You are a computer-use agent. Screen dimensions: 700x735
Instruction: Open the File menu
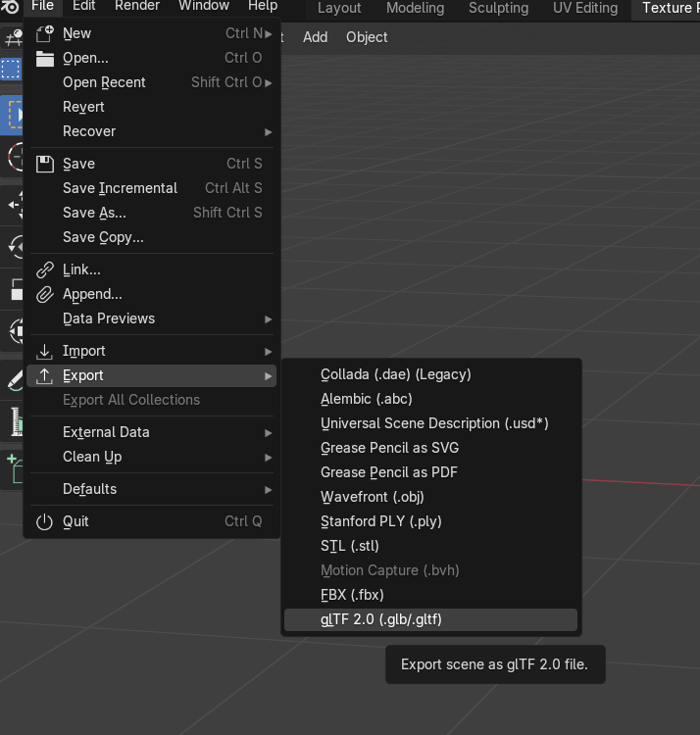point(43,6)
